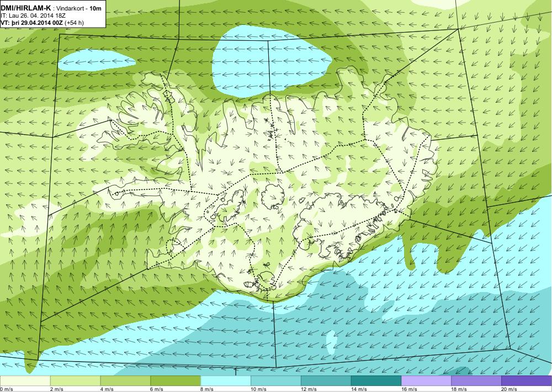
Task: Pick the lavender 16–18 m/s legend swatch
Action: pyautogui.click(x=426, y=381)
